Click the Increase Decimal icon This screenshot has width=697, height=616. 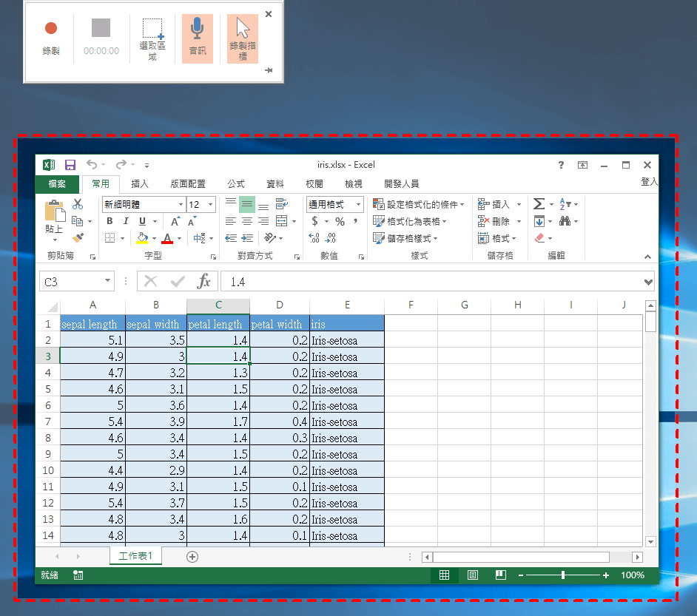coord(314,238)
